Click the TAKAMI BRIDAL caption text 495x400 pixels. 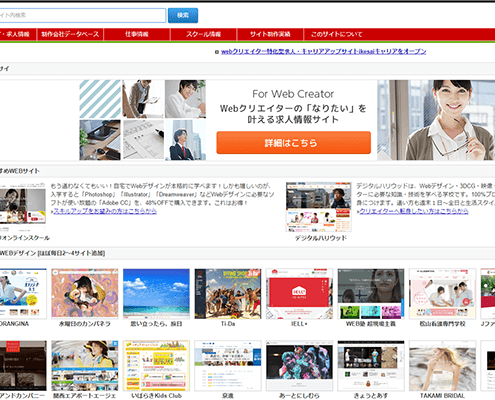(442, 396)
